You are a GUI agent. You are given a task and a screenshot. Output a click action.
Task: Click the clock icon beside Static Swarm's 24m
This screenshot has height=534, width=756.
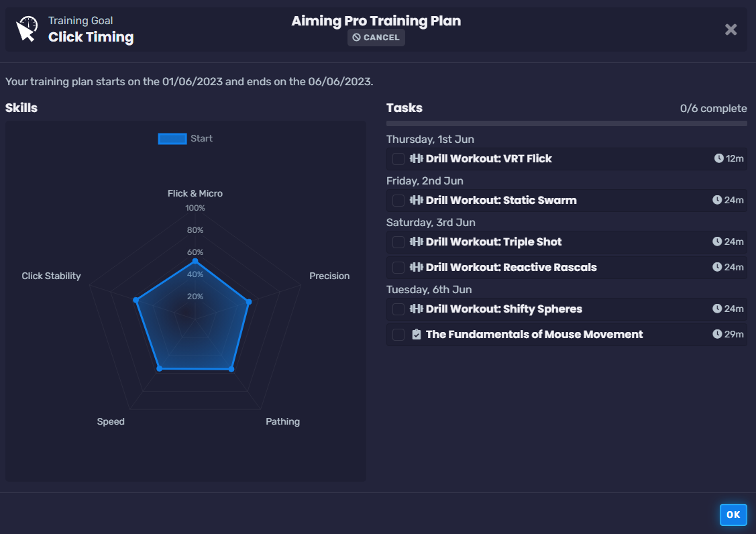tap(716, 200)
